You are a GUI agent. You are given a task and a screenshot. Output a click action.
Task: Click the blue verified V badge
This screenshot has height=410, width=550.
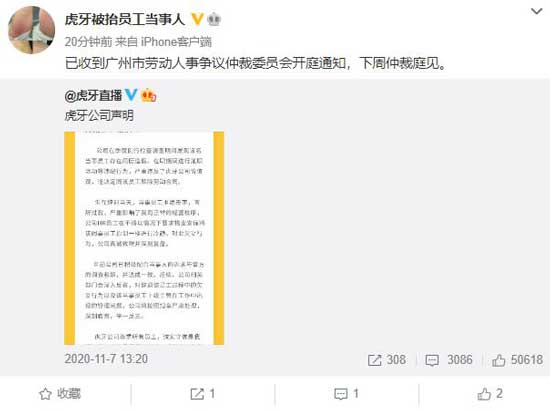click(131, 95)
